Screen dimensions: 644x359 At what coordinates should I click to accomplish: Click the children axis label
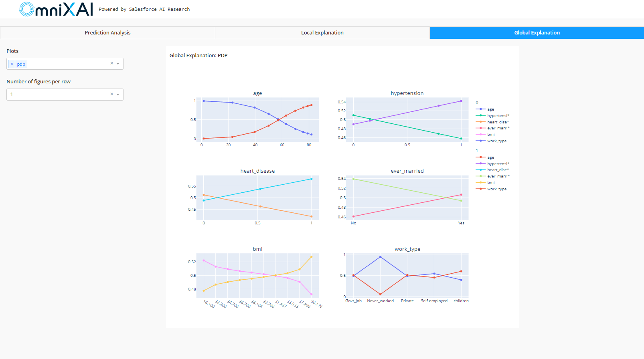[x=461, y=301]
